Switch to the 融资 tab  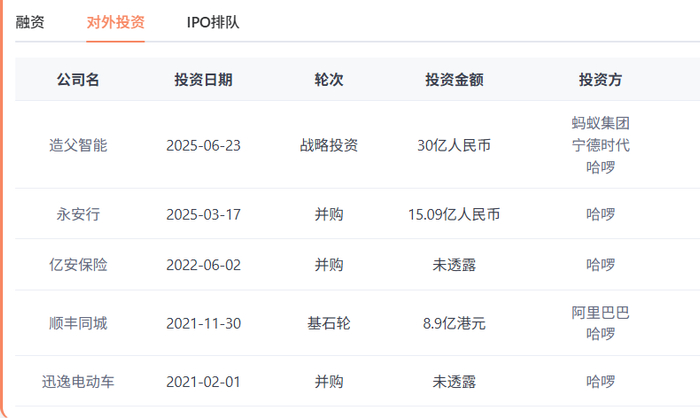30,21
